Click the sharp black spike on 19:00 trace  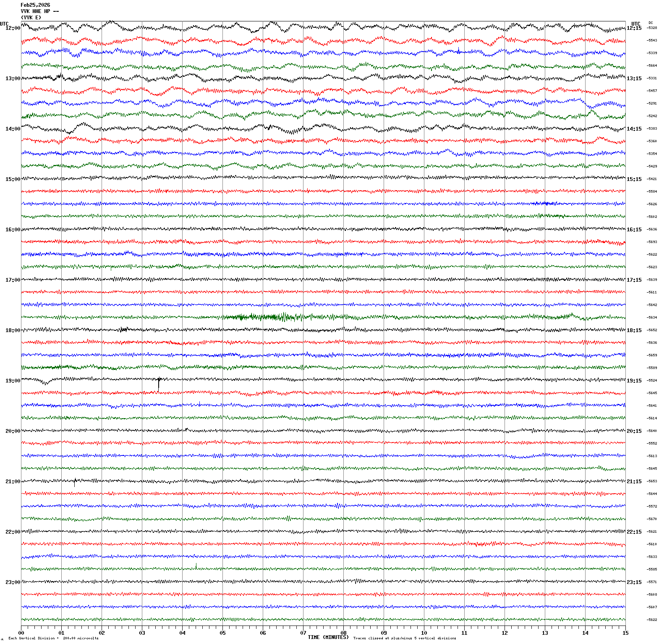[159, 383]
